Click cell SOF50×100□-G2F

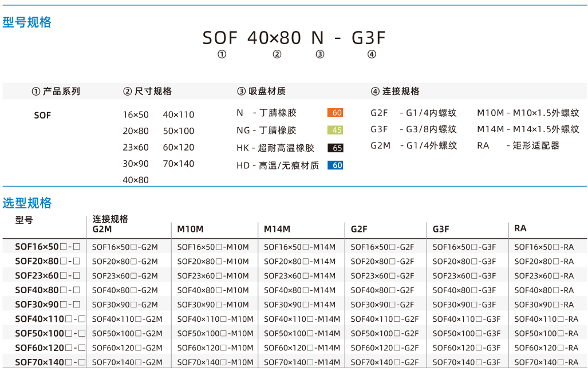click(385, 333)
